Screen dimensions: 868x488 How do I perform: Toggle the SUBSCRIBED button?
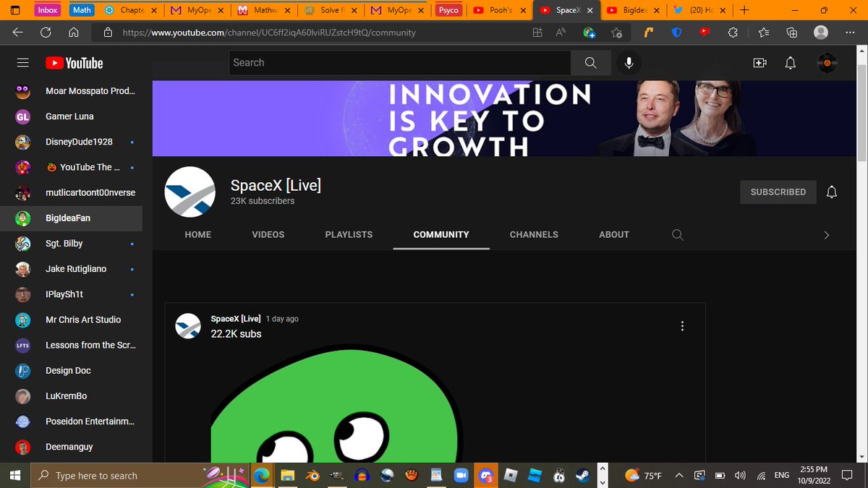[x=778, y=192]
